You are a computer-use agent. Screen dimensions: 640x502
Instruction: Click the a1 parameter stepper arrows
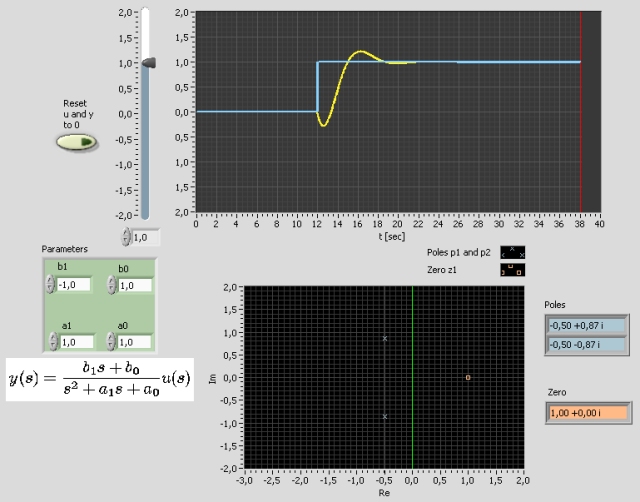(51, 341)
